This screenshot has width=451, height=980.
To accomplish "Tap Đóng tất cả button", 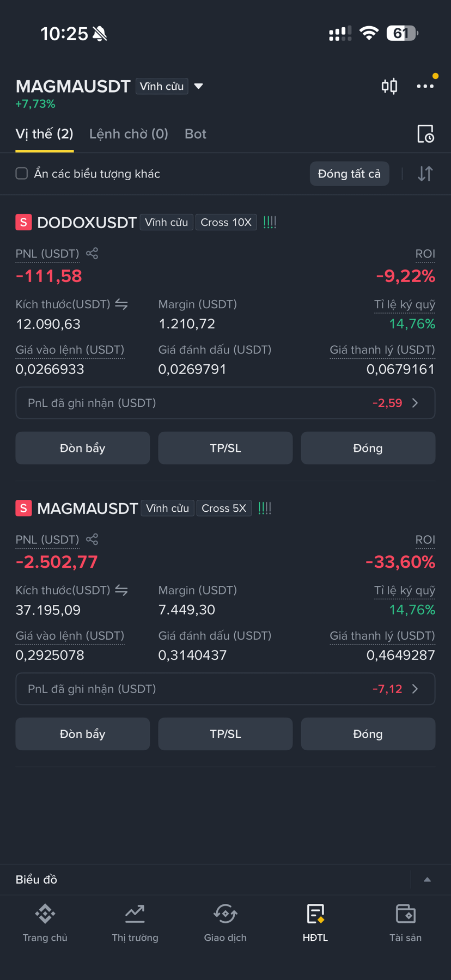I will pyautogui.click(x=350, y=174).
